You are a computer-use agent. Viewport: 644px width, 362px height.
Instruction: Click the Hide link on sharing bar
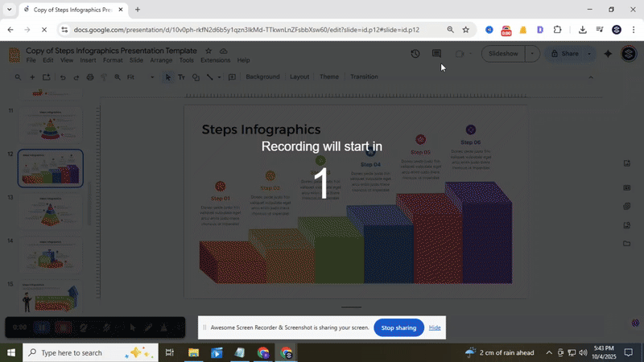tap(435, 327)
